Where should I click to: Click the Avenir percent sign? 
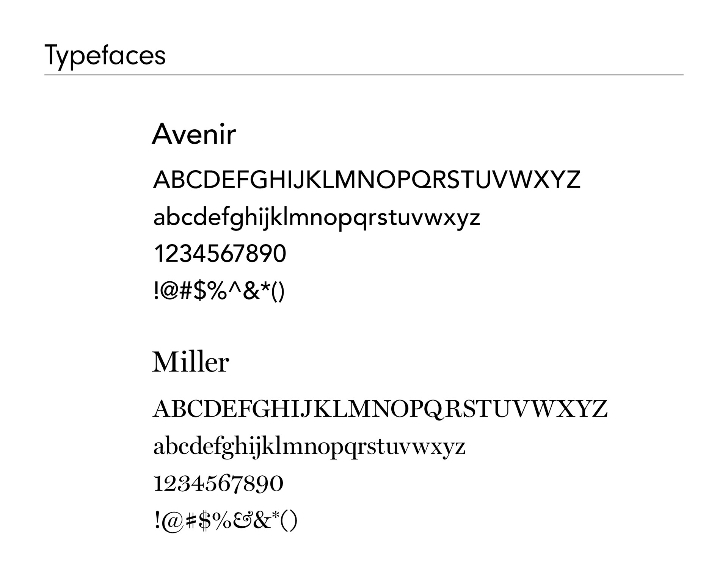(217, 291)
